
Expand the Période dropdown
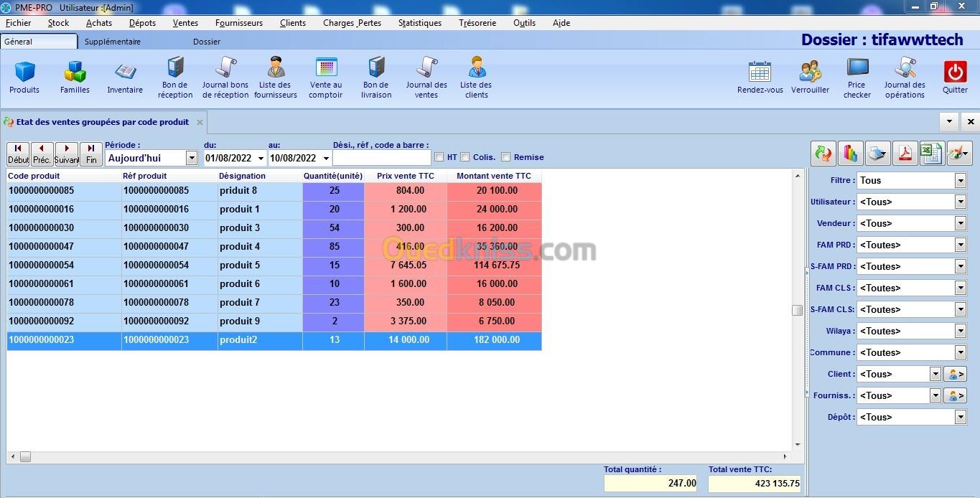tap(192, 158)
